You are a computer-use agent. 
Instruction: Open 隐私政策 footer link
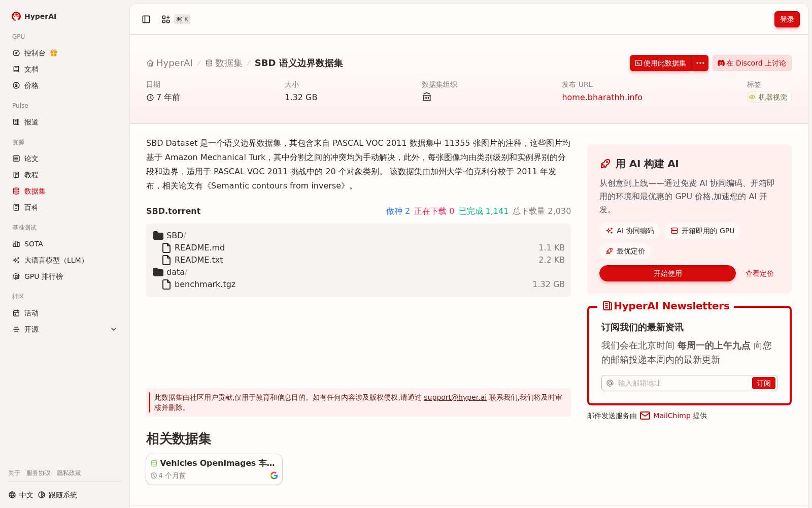click(x=69, y=473)
